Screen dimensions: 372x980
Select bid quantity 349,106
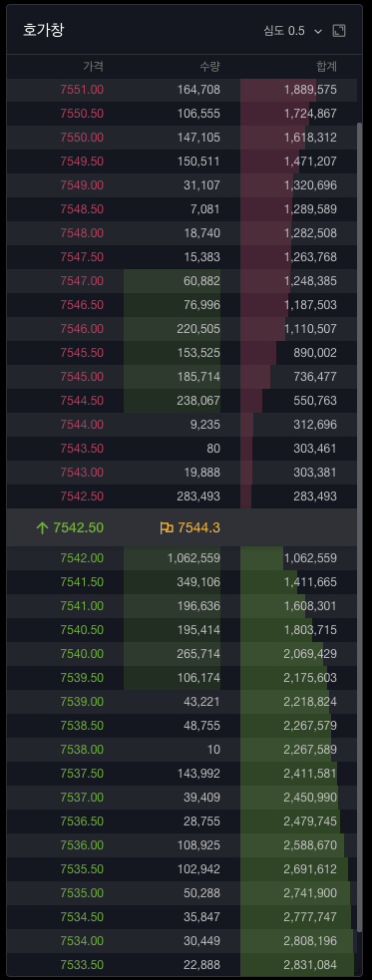point(199,582)
